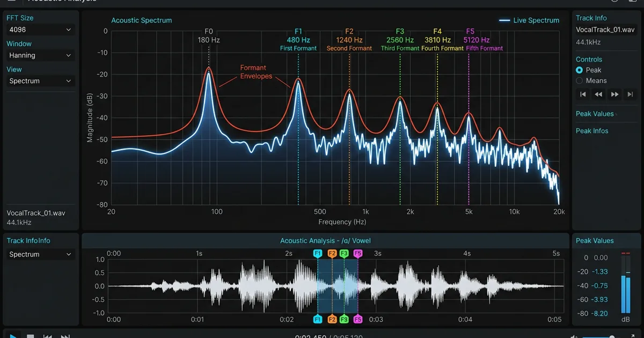
Task: Select the orange F2 marker above the waveform
Action: pos(332,253)
